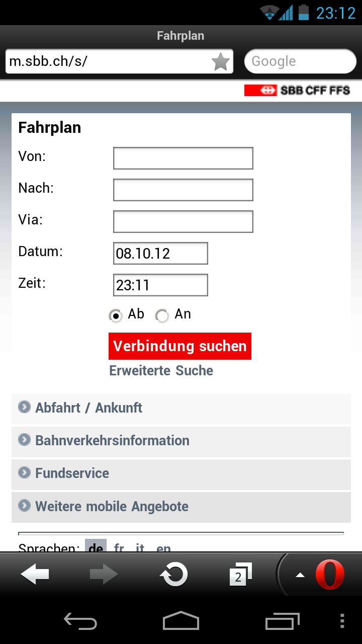
Task: Expand the Fundservice section
Action: click(72, 473)
